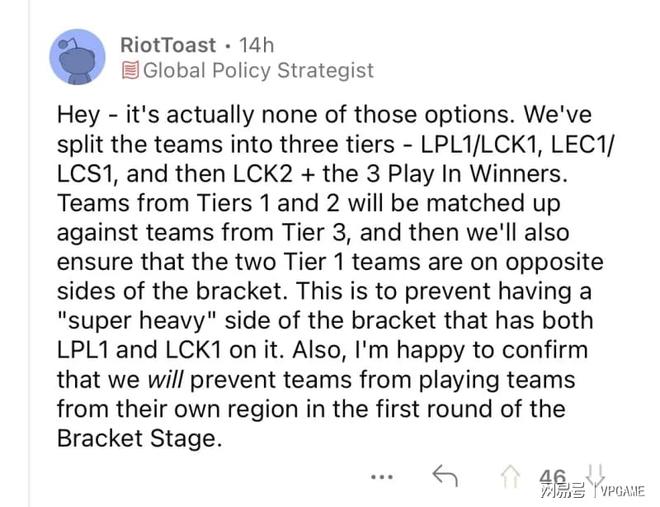This screenshot has height=507, width=660.
Task: Open the three-dot more options menu
Action: [x=382, y=477]
